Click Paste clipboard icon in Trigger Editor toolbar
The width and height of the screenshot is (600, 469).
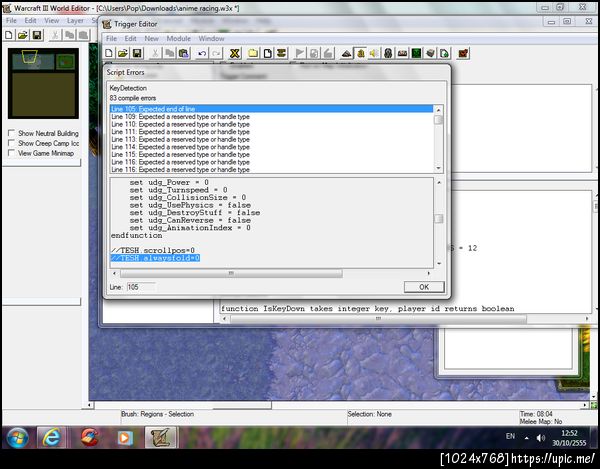pos(184,53)
